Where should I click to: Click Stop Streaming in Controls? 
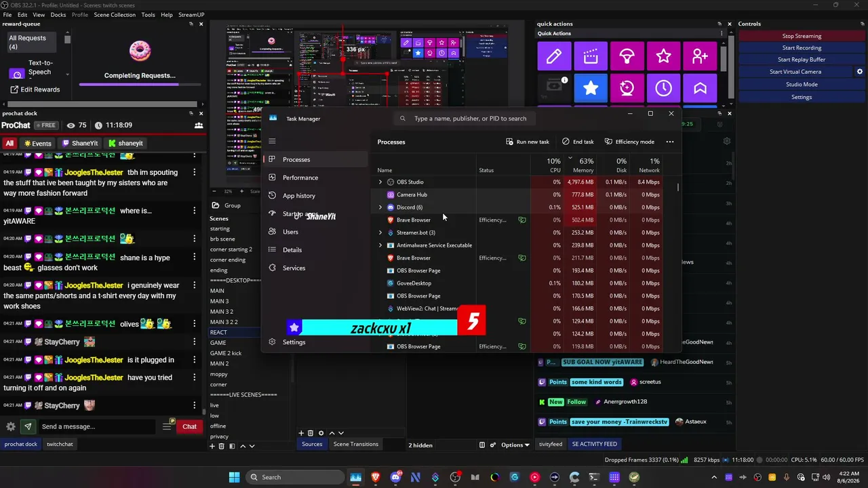(x=802, y=37)
